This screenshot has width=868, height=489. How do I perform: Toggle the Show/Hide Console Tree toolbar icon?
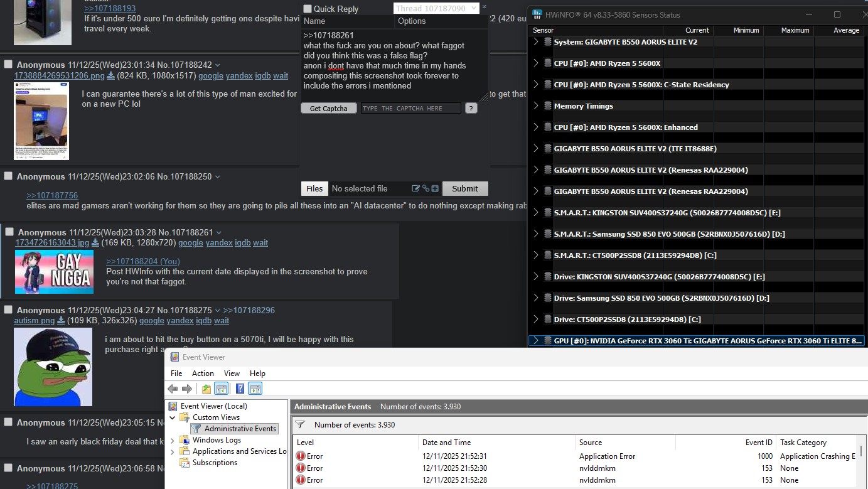[220, 389]
